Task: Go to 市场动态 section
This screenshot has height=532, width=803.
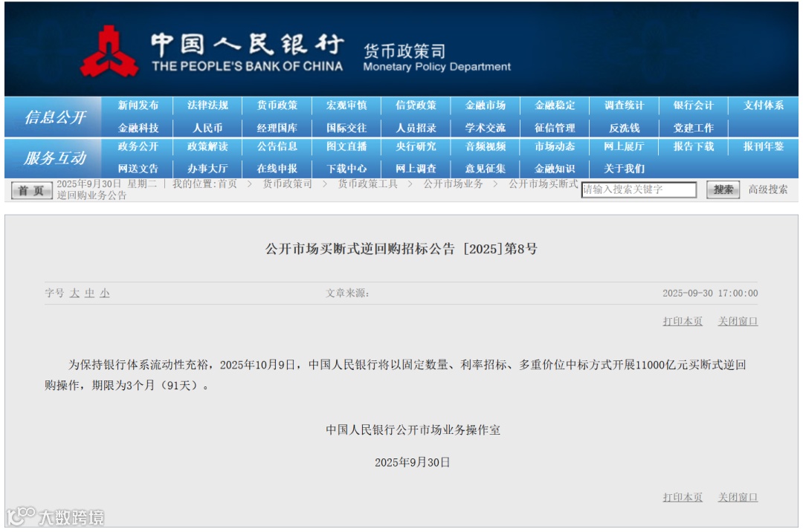Action: click(555, 146)
